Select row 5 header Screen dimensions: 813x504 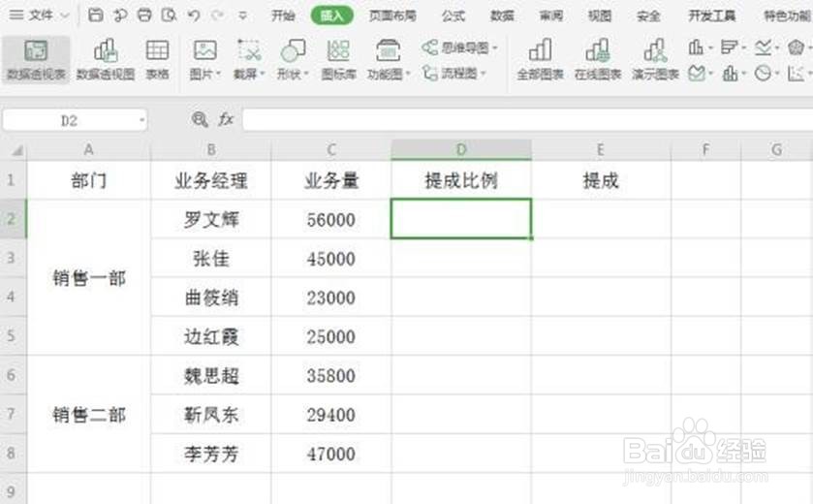tap(13, 336)
